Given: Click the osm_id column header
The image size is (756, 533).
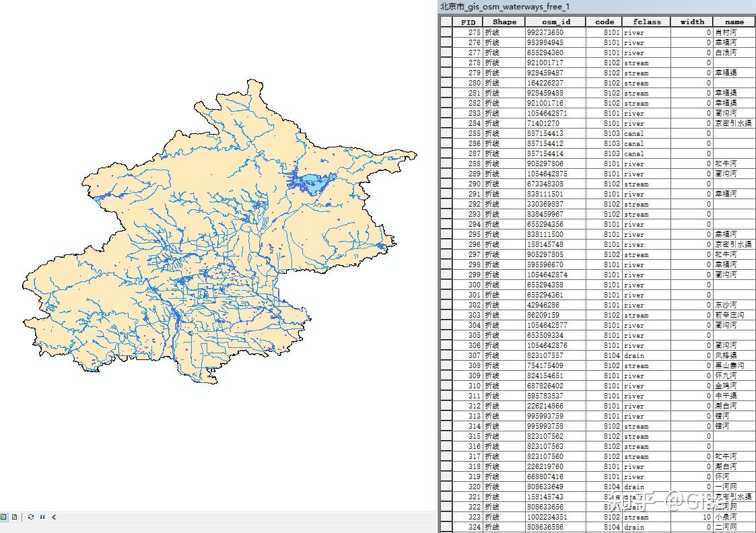Looking at the screenshot, I should coord(555,22).
